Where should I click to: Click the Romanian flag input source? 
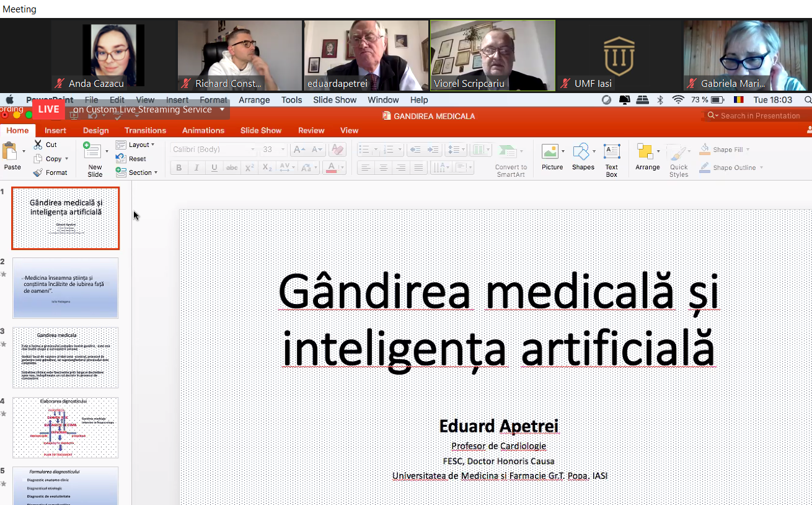(738, 100)
